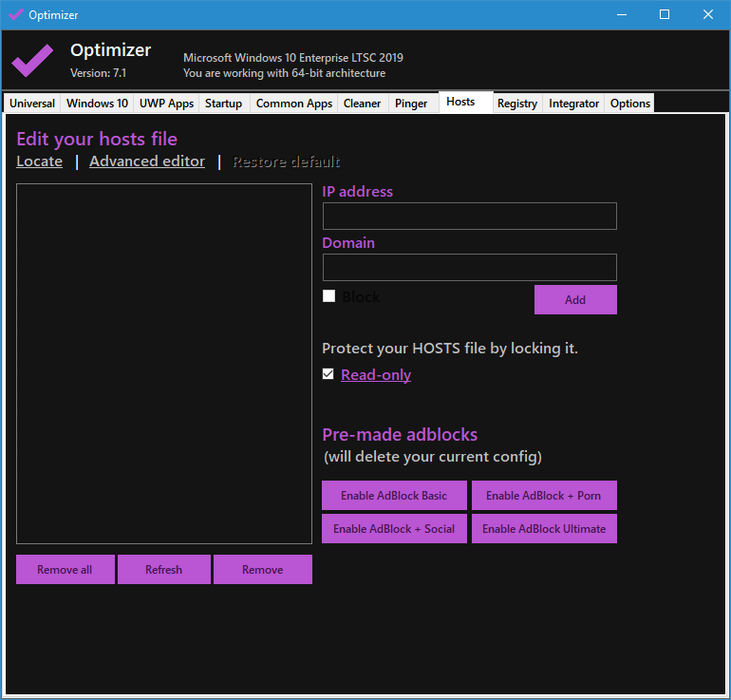This screenshot has height=700, width=731.
Task: Open the Advanced editor link
Action: (147, 161)
